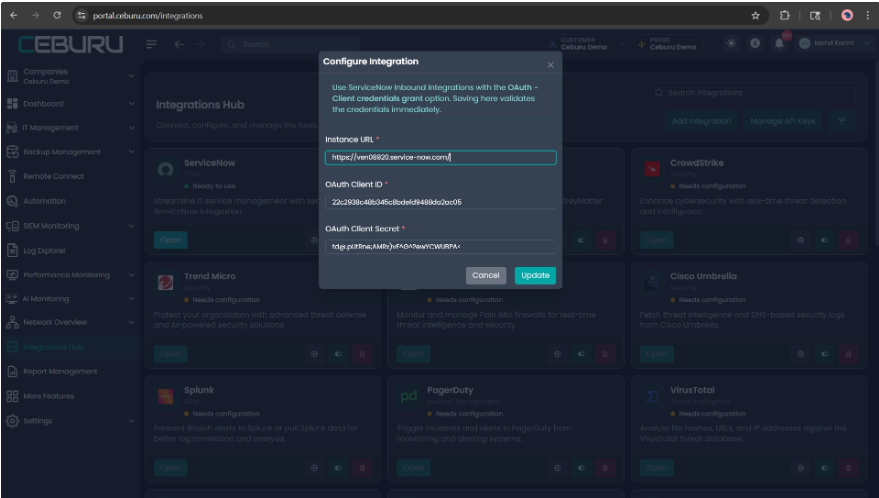Open More Features from the sidebar

pos(71,396)
